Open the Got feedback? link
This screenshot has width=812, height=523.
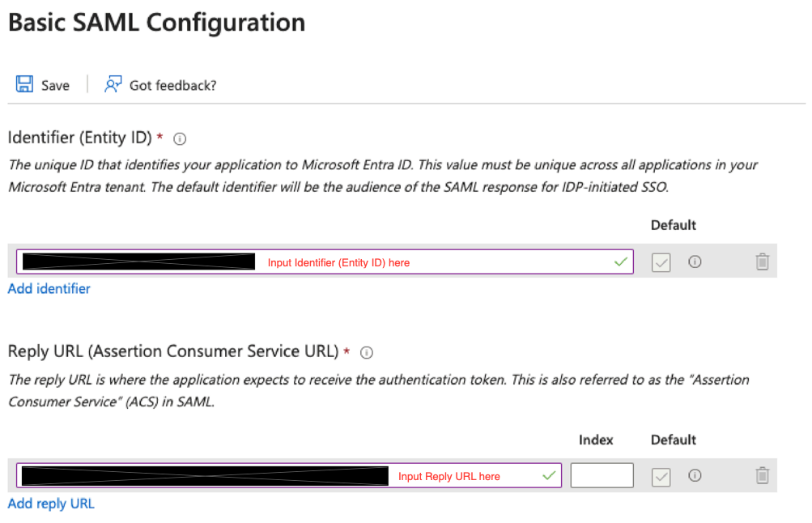pos(172,85)
